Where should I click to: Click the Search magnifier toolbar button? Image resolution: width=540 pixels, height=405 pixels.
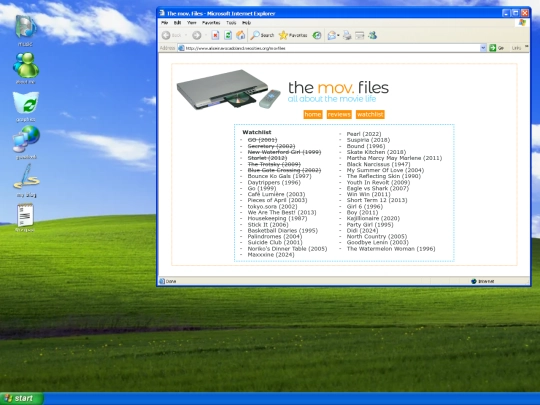click(262, 35)
